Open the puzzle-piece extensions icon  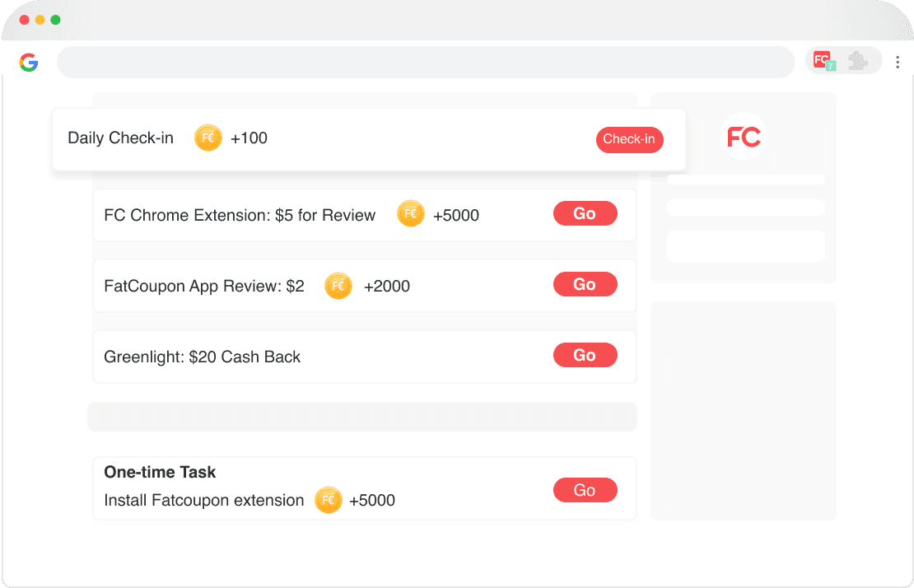click(858, 61)
